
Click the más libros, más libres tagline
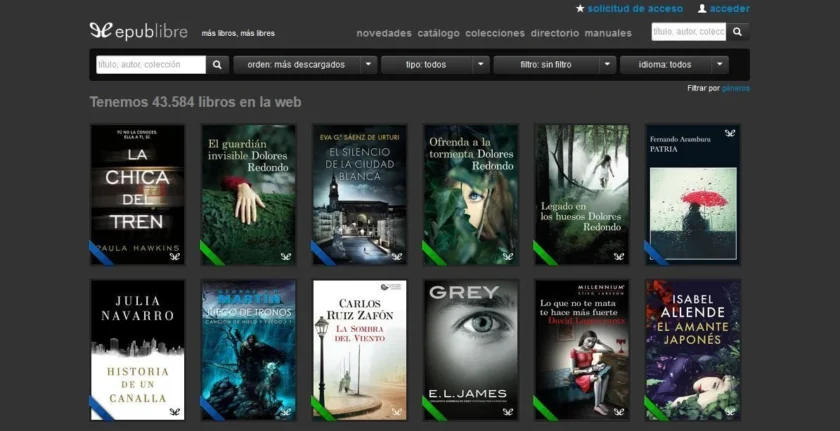238,33
